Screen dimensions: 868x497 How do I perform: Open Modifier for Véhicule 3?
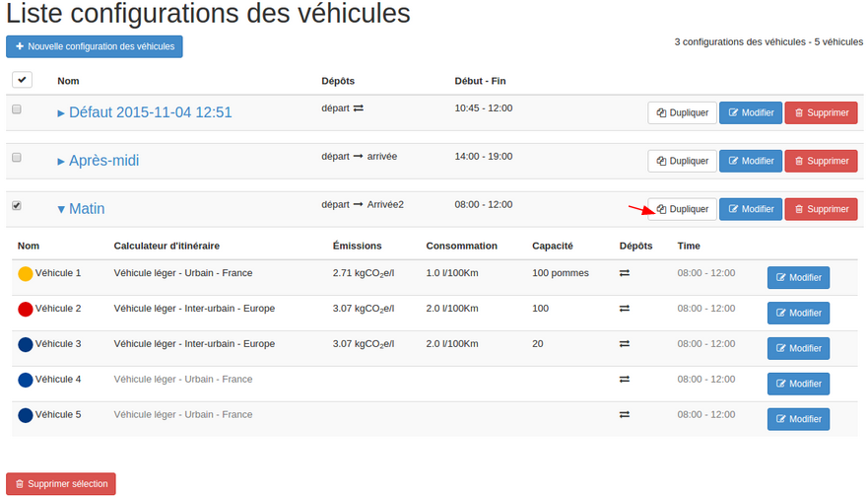coord(798,348)
